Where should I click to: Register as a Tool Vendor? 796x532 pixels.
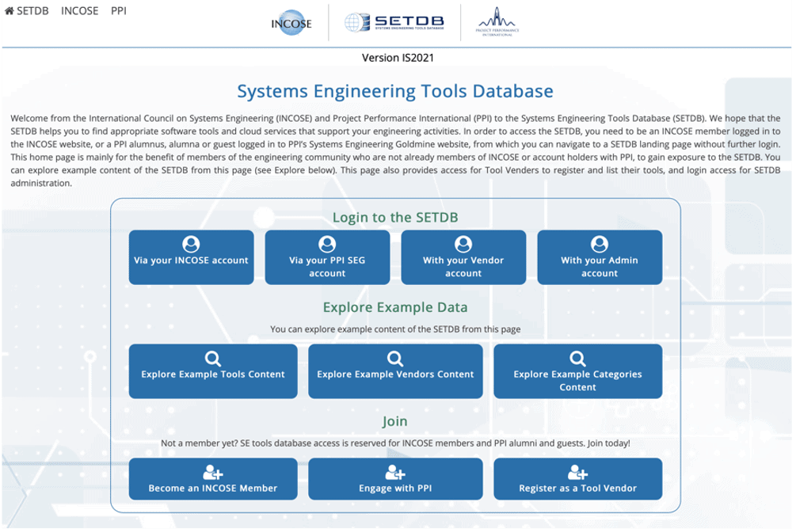(577, 479)
